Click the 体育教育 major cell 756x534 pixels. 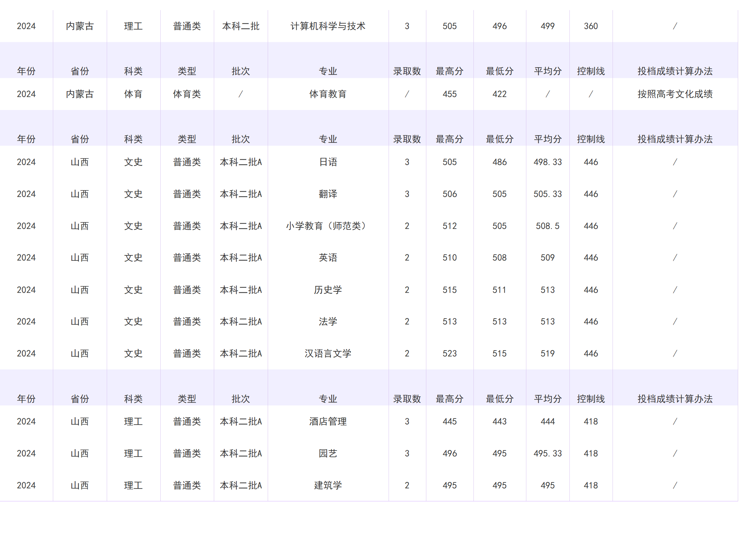pos(328,94)
